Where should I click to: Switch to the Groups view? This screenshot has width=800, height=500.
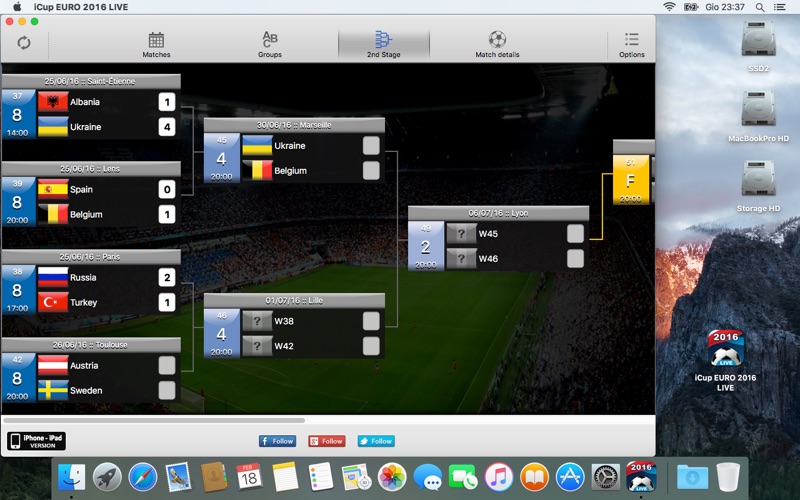point(270,45)
